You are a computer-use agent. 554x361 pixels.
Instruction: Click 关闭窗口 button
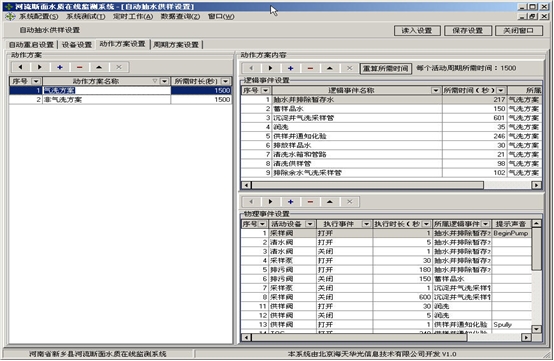point(519,31)
